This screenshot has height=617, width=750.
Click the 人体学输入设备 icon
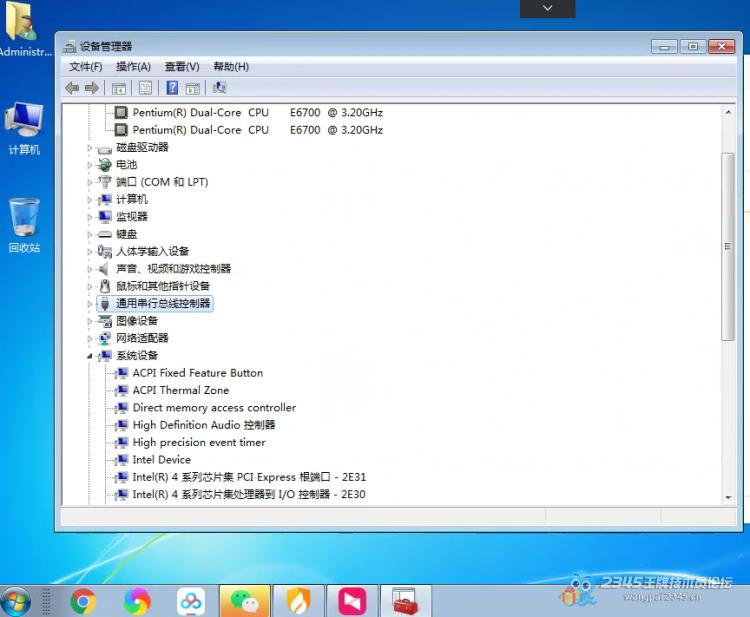pos(105,251)
